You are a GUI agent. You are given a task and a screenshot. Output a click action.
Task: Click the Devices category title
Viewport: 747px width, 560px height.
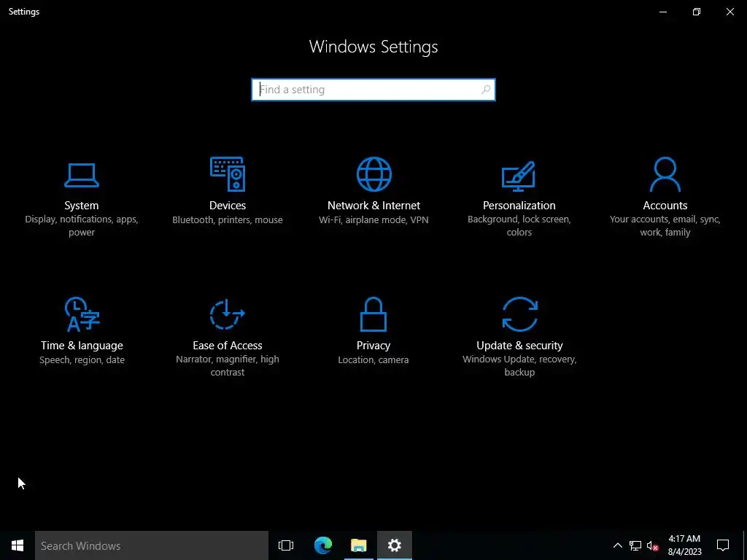point(228,205)
